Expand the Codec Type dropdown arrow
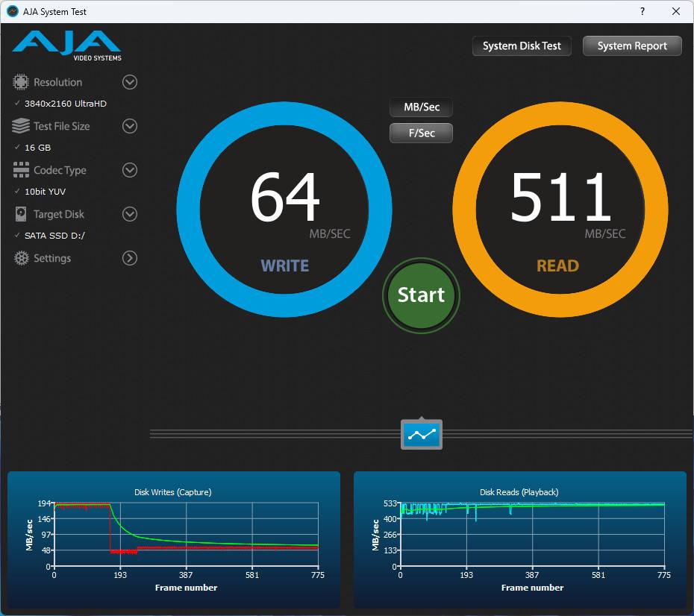Screen dimensions: 694x616 [130, 170]
